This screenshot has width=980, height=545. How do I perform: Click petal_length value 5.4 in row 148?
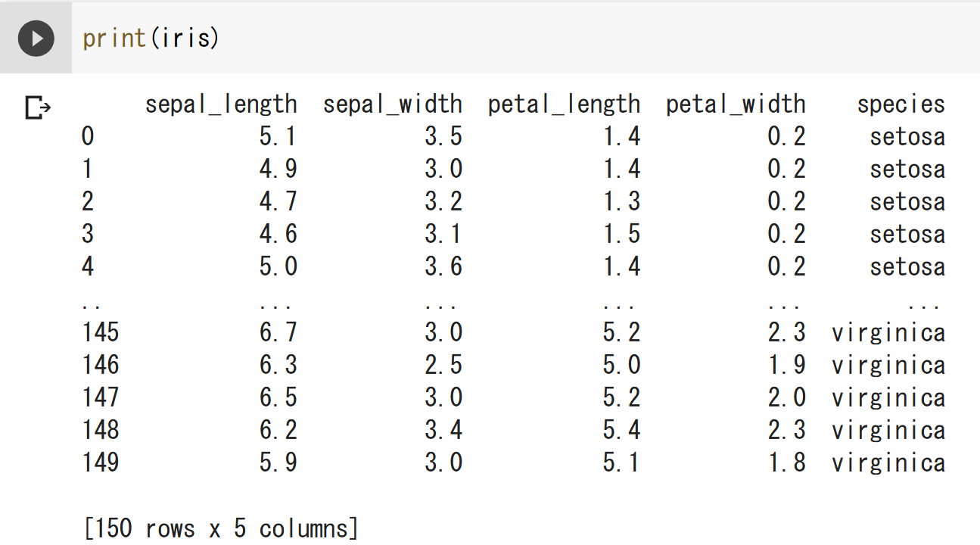(x=621, y=430)
